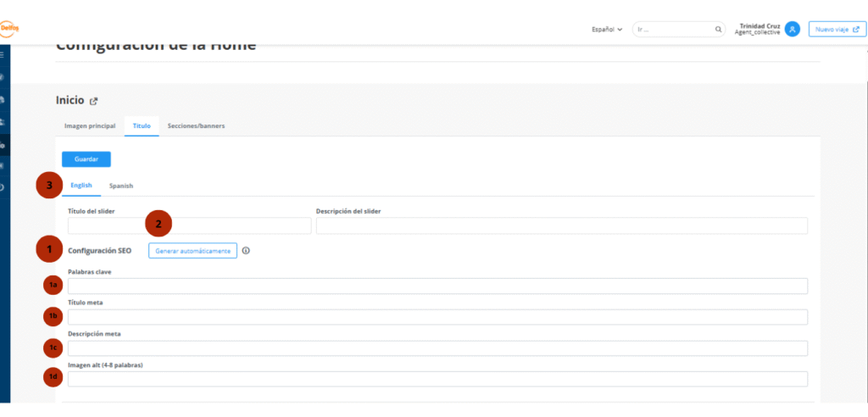Focus the Imagen alt text field
This screenshot has height=417, width=868.
[x=437, y=379]
